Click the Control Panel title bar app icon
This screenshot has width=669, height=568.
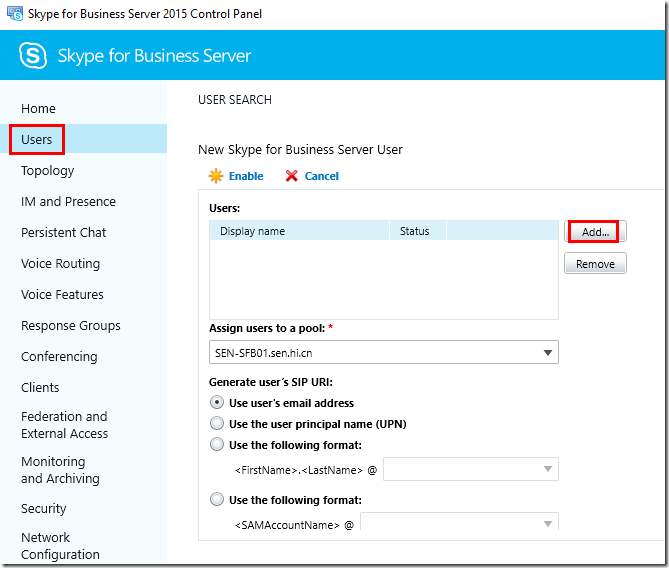(15, 14)
